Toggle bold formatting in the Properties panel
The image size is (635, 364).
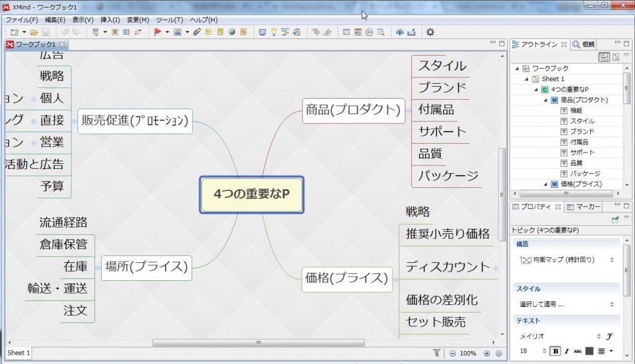coord(555,351)
